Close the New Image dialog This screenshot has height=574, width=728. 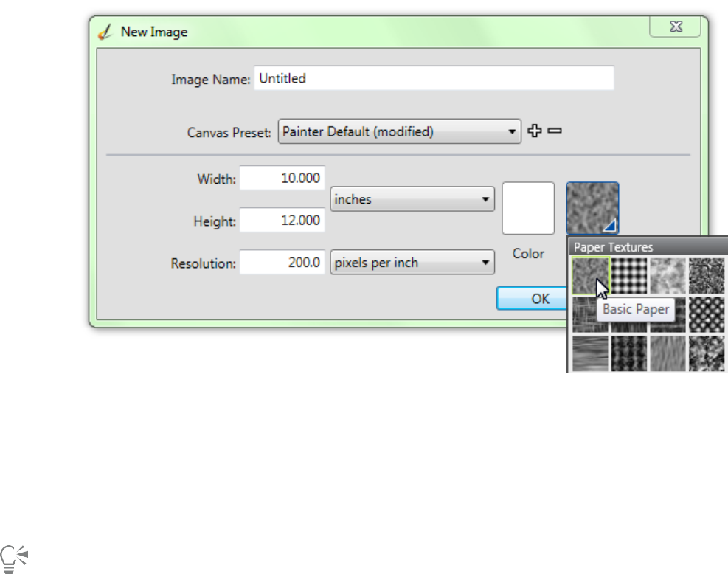[675, 27]
